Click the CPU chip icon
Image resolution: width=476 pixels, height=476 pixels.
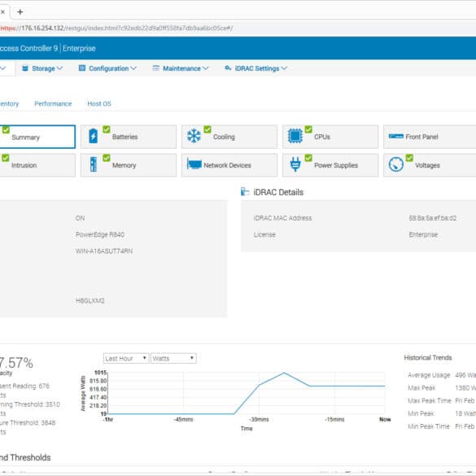(x=295, y=136)
